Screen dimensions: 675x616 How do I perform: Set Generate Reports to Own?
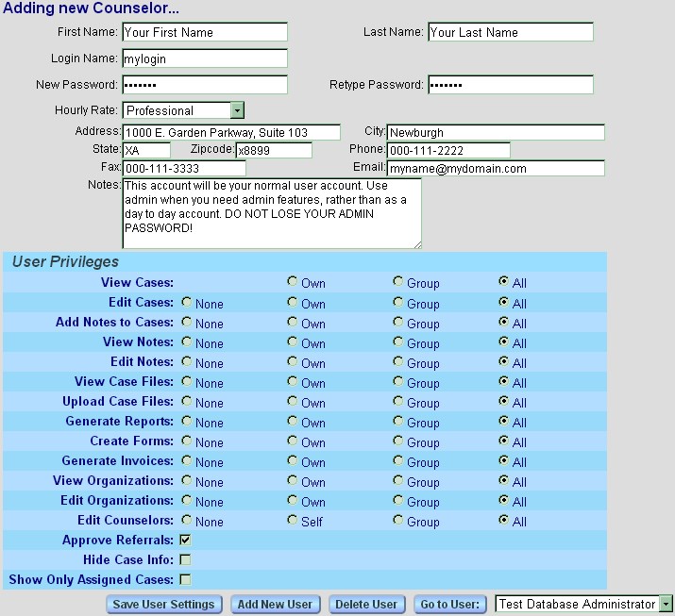293,422
